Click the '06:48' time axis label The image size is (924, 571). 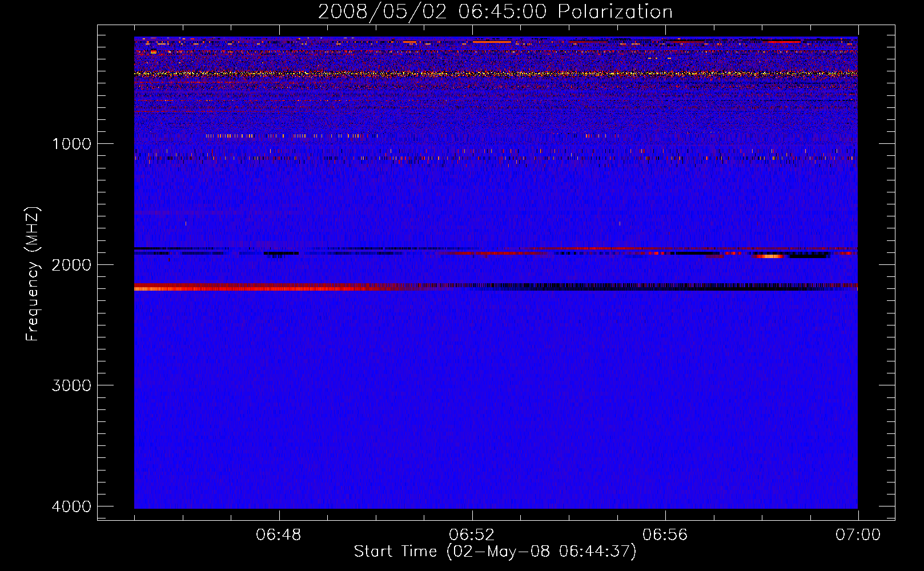click(279, 535)
